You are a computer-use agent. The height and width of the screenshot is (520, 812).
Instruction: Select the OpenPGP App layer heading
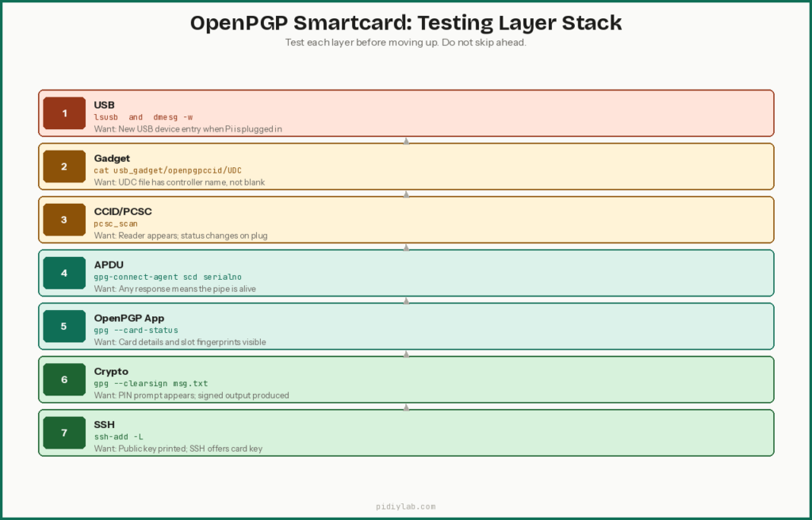[x=129, y=319]
